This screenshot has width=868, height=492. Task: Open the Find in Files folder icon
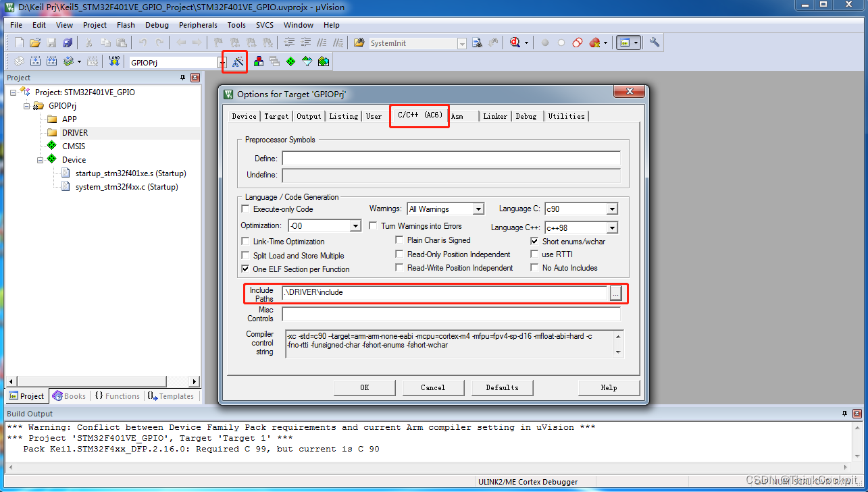click(359, 43)
